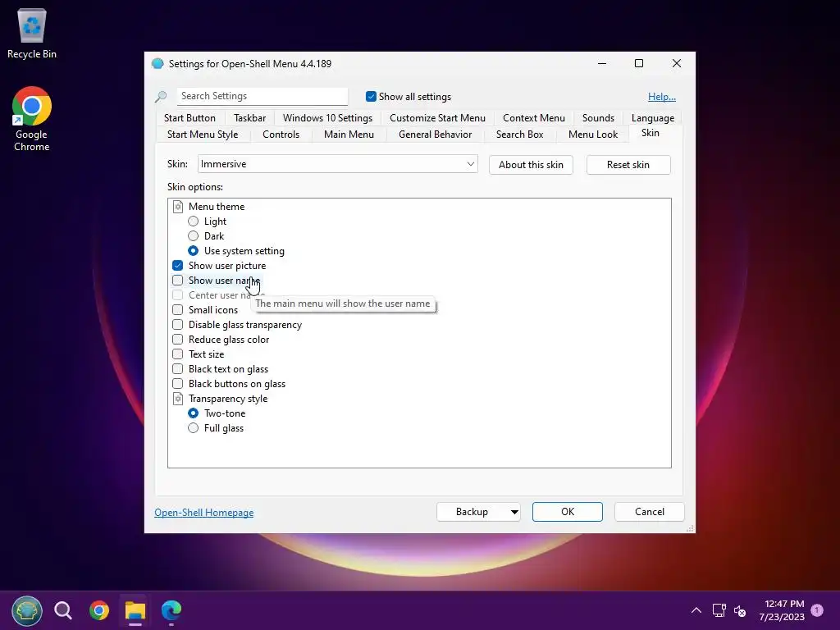Image resolution: width=840 pixels, height=630 pixels.
Task: Visit the Open-Shell Homepage link
Action: [x=204, y=513]
